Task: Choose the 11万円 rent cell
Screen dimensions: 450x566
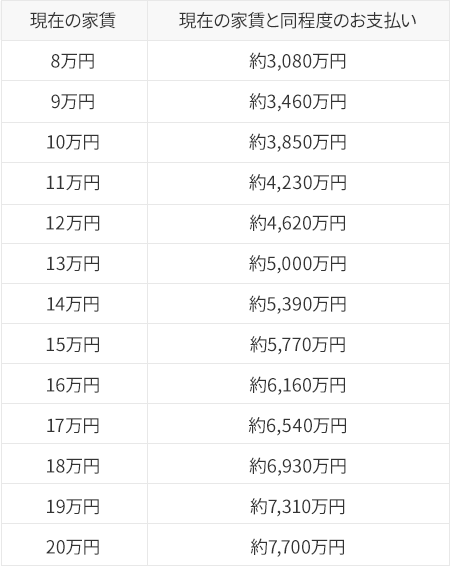Action: [73, 183]
